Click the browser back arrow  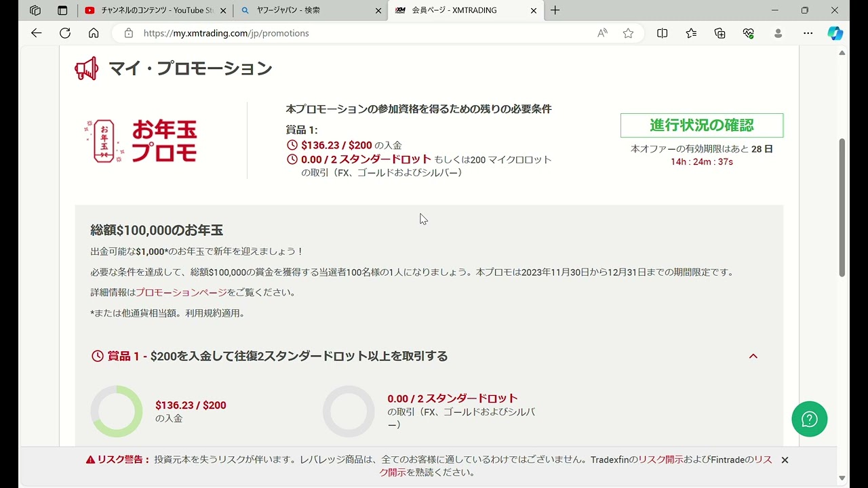tap(37, 33)
